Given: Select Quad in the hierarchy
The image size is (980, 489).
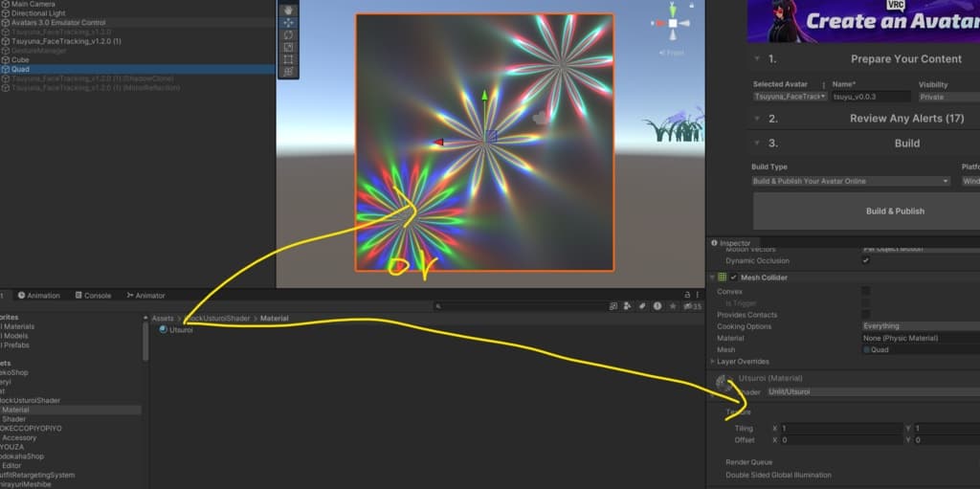Looking at the screenshot, I should pos(20,70).
